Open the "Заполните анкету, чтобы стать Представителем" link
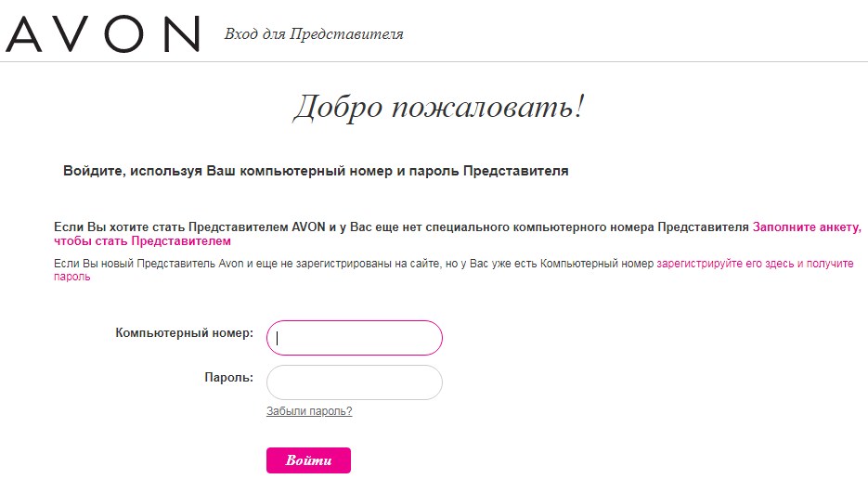 807,226
